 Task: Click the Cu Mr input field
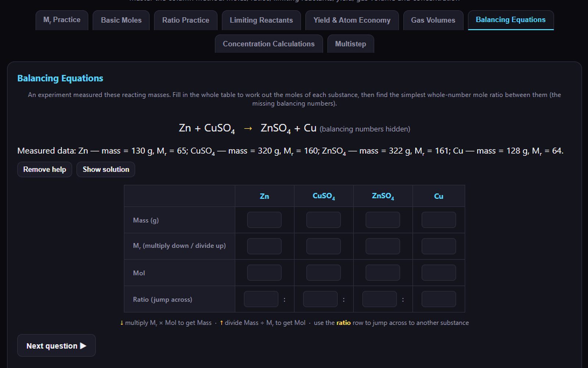click(438, 246)
